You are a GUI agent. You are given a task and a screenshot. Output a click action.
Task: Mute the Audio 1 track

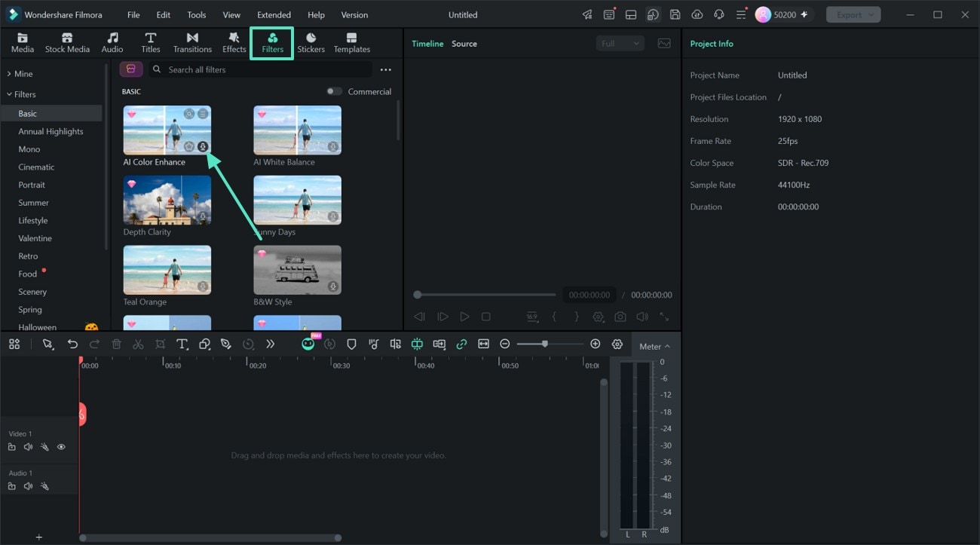(x=28, y=486)
